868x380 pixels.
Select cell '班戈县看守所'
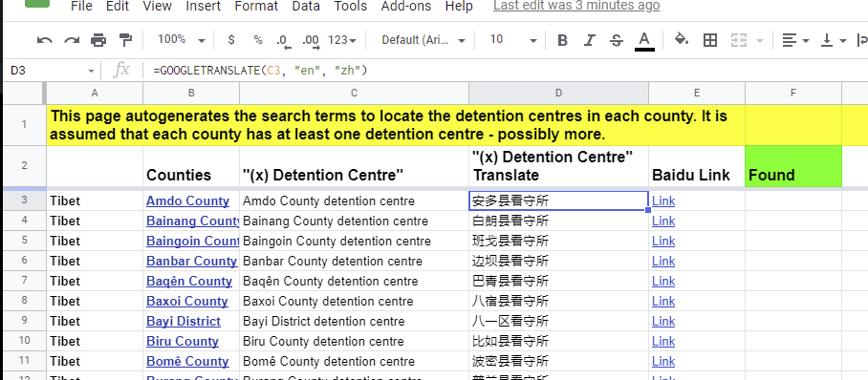(558, 241)
